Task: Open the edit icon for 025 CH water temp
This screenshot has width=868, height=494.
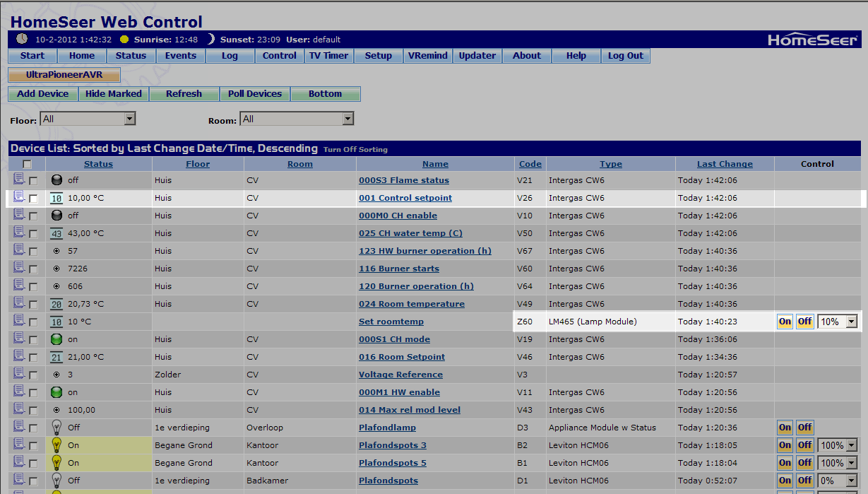Action: coord(18,233)
